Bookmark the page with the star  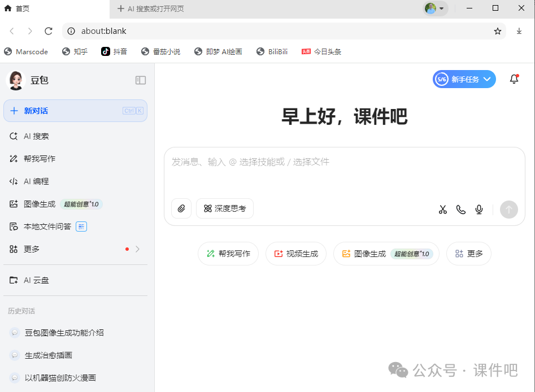pos(497,31)
